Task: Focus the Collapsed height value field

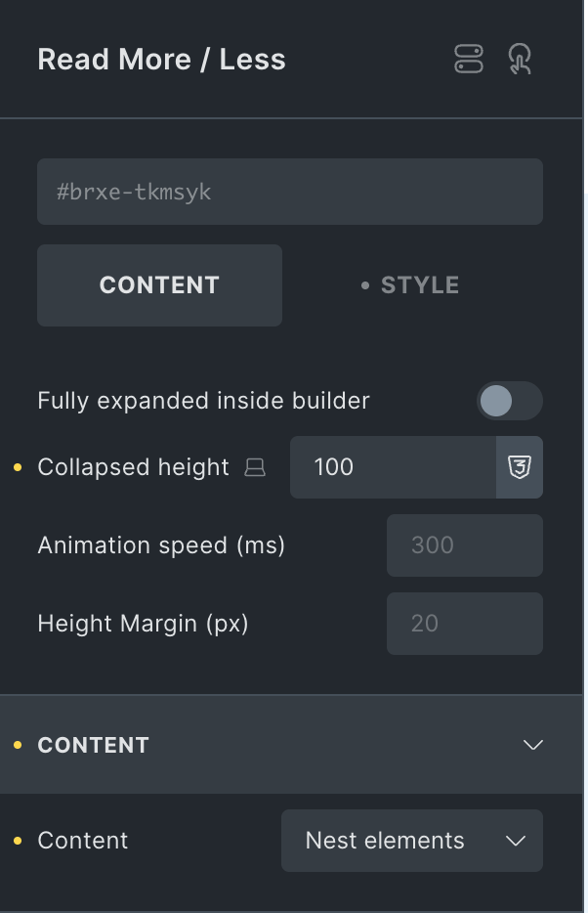Action: tap(393, 467)
